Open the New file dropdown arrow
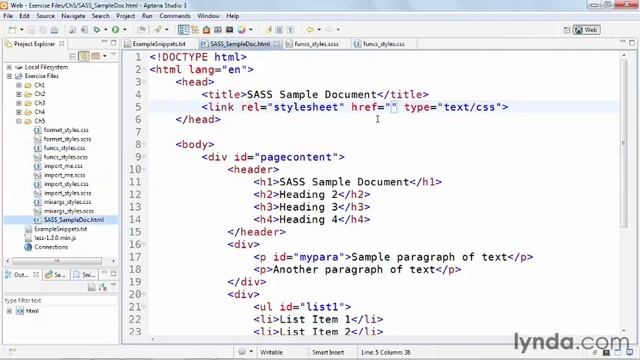Image resolution: width=640 pixels, height=360 pixels. click(x=22, y=30)
